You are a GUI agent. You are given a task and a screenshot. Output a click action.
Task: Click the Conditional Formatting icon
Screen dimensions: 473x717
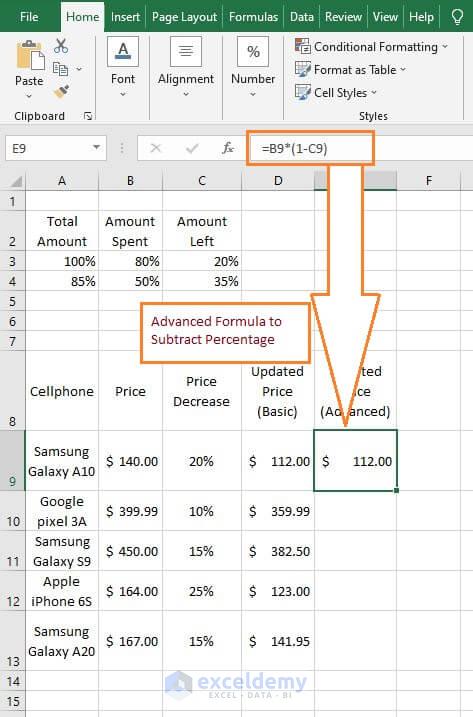302,46
